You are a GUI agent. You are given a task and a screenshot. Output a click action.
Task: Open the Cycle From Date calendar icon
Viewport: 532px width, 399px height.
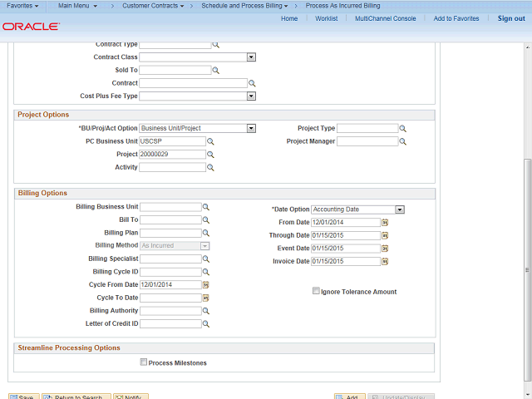(x=205, y=284)
